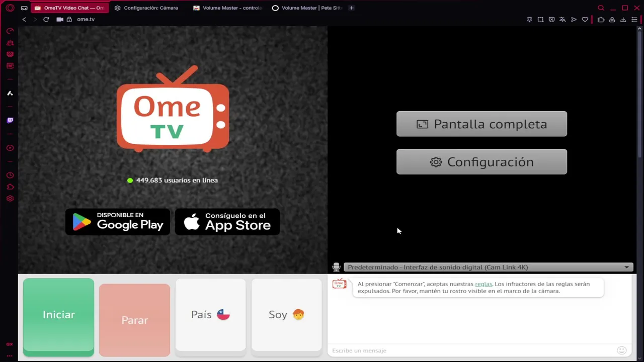This screenshot has height=362, width=644.
Task: Open the Configuración button
Action: (481, 162)
